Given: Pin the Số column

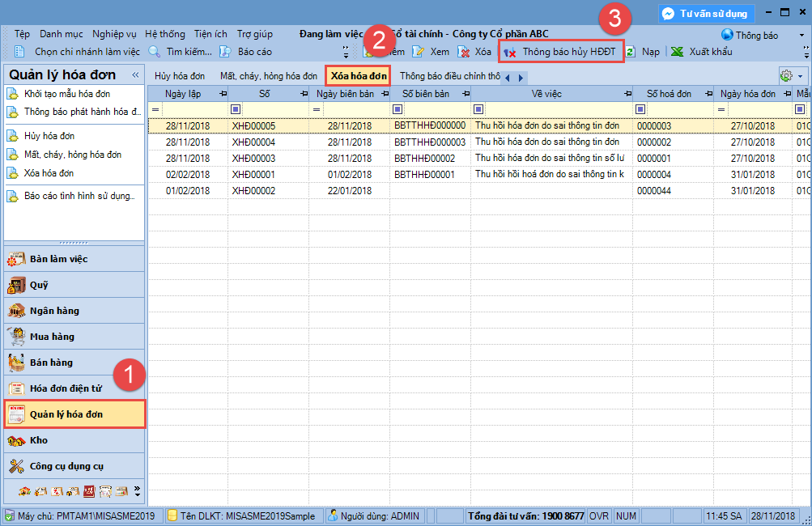Looking at the screenshot, I should coord(304,94).
